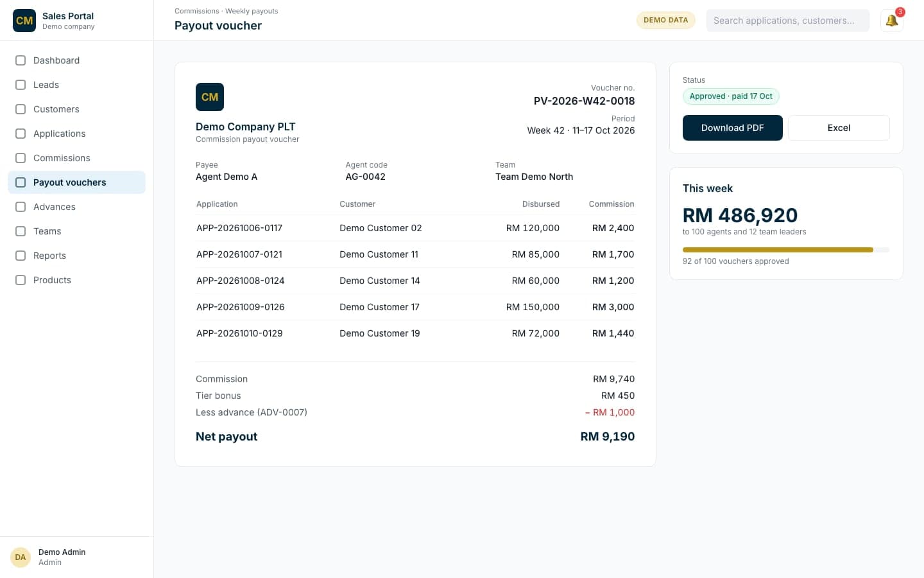Click the Reports sidebar icon
The height and width of the screenshot is (578, 924).
click(x=21, y=256)
